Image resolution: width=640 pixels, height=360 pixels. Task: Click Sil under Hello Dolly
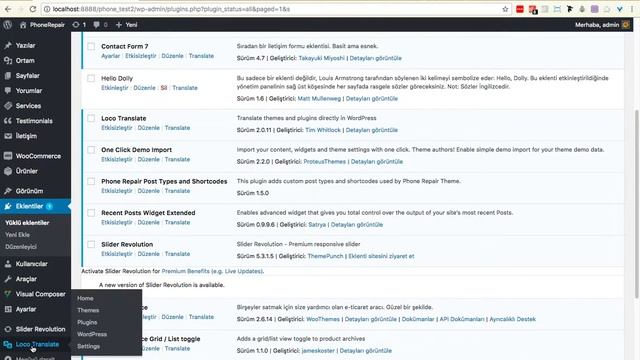click(164, 88)
